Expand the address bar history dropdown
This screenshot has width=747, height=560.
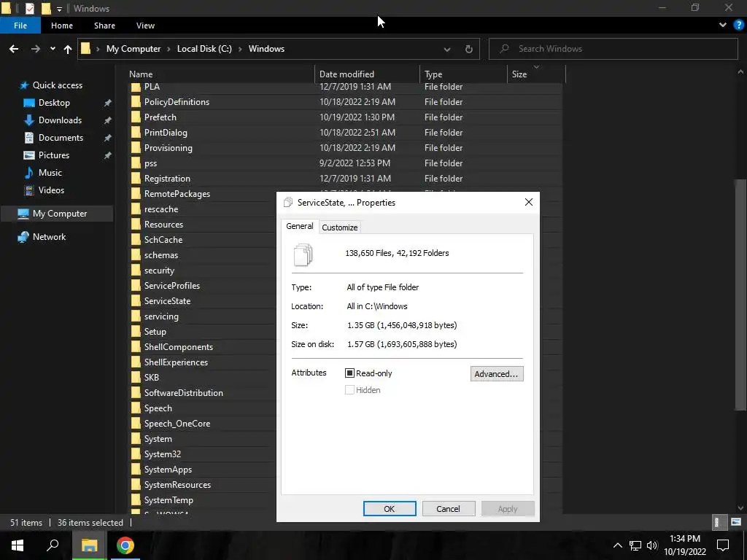[x=447, y=49]
